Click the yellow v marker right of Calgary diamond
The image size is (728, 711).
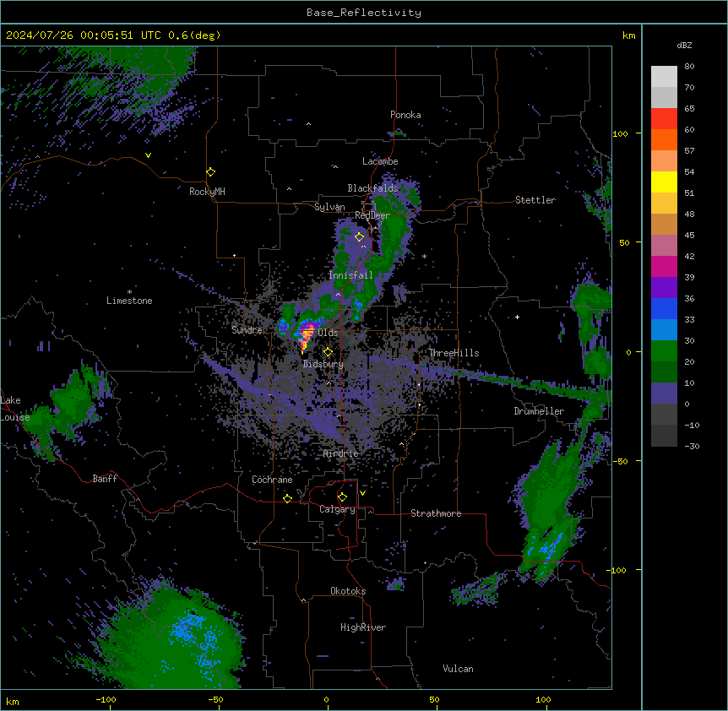pyautogui.click(x=362, y=493)
